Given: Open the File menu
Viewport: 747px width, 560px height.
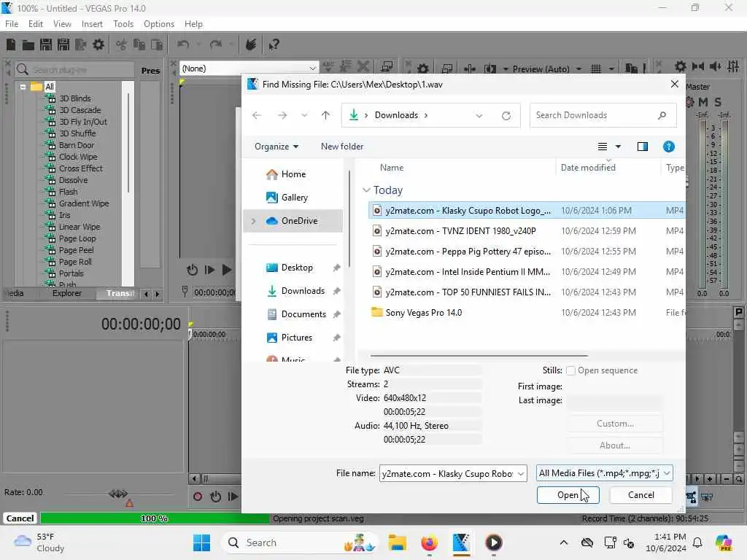Looking at the screenshot, I should (x=12, y=24).
